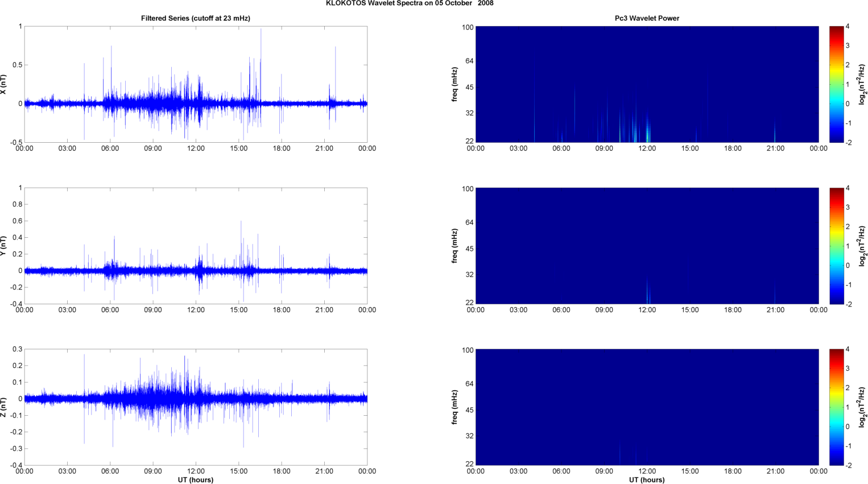Click 'freq (mHz)' label of X spectrogram
The image size is (868, 484).
click(454, 84)
